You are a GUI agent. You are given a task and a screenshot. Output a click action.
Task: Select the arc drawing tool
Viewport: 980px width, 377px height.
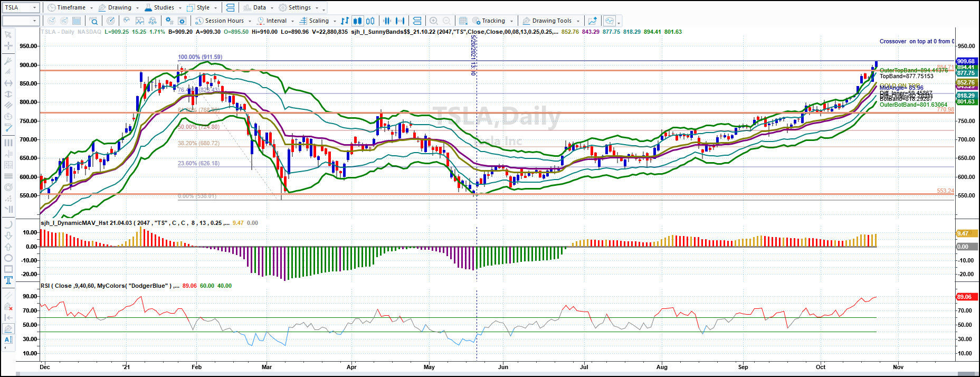tap(8, 224)
